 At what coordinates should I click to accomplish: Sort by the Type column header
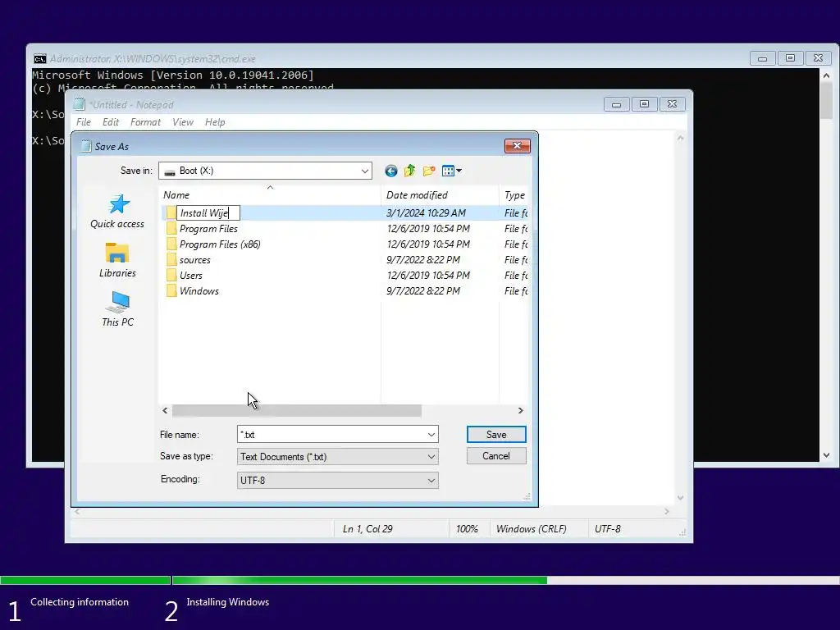[514, 195]
